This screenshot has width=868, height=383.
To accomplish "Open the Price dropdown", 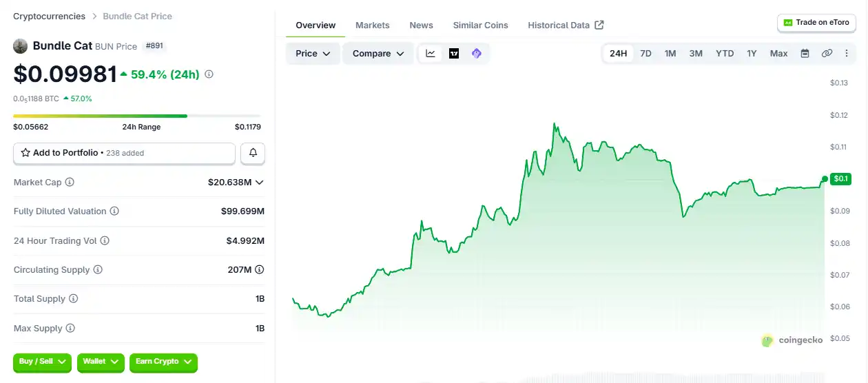I will click(313, 54).
